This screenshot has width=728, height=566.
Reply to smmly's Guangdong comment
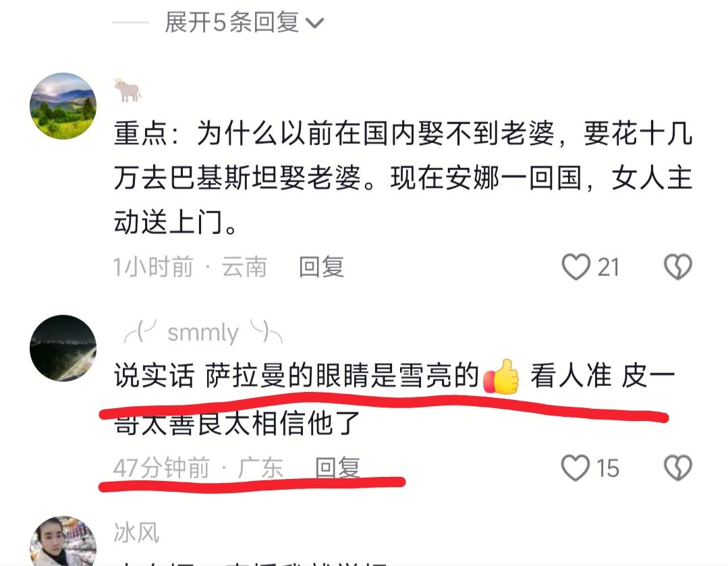(337, 467)
